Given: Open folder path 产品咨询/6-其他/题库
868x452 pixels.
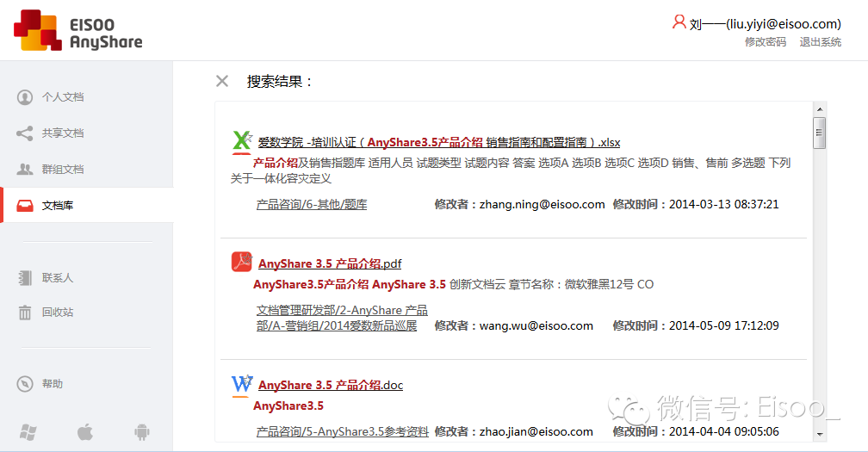Looking at the screenshot, I should pyautogui.click(x=312, y=204).
